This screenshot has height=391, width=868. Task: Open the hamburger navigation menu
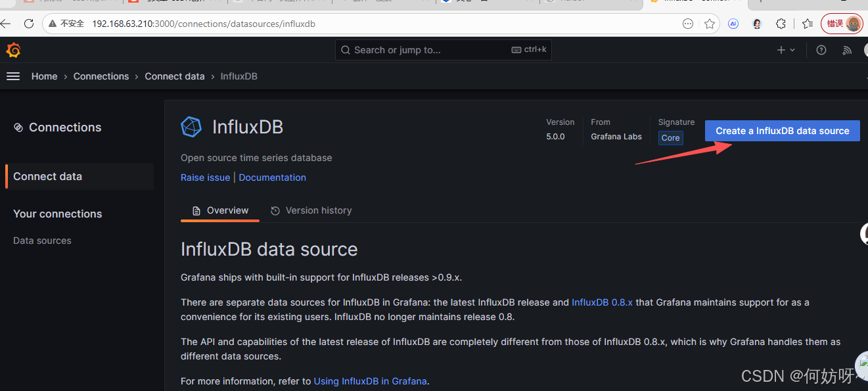point(13,76)
